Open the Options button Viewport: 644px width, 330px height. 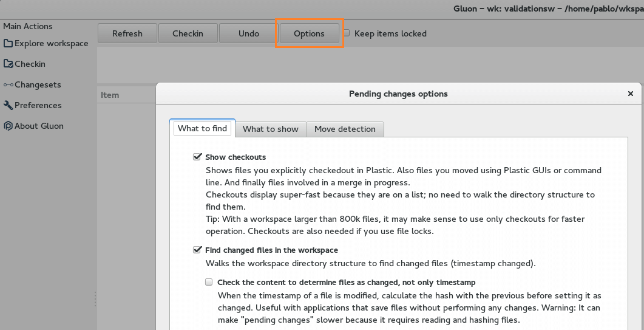[310, 33]
